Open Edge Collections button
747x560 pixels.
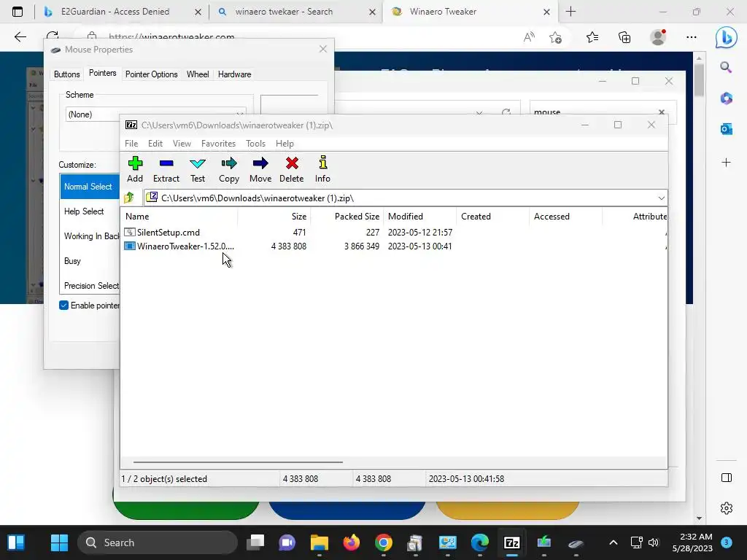[x=624, y=37]
